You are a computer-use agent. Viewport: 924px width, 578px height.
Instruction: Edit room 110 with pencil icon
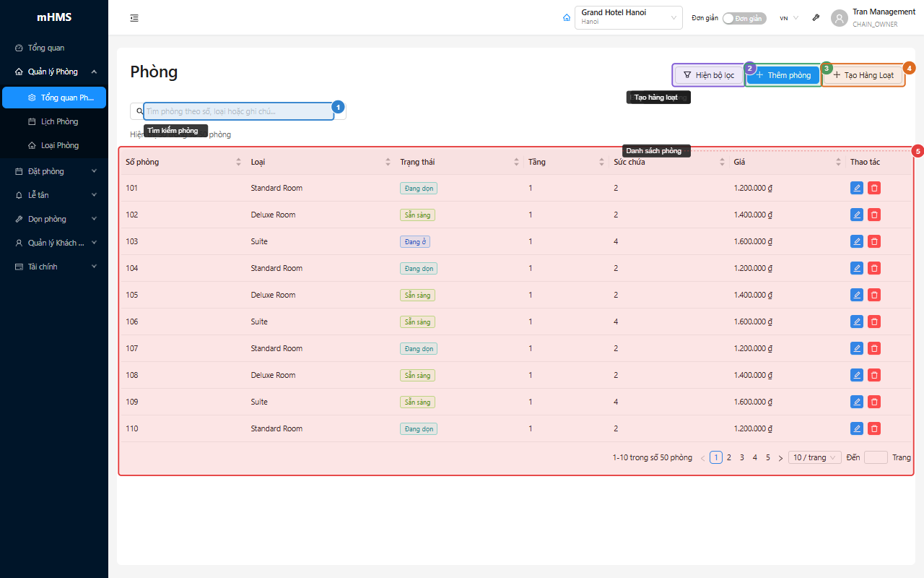857,428
